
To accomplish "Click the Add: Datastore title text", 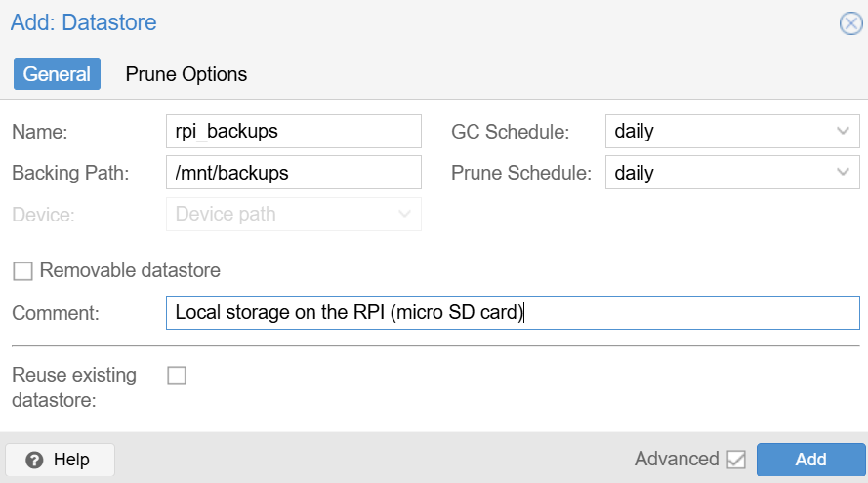I will 84,22.
